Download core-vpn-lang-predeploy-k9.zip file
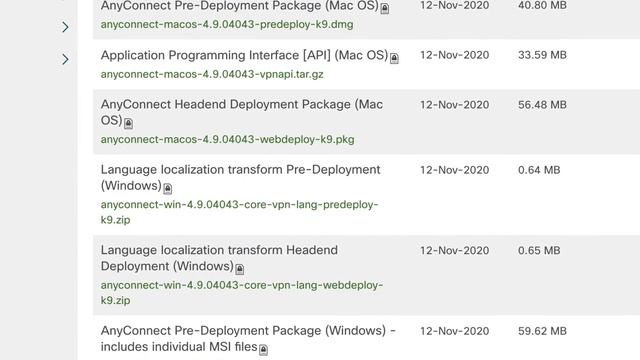This screenshot has width=640, height=360. coord(240,212)
